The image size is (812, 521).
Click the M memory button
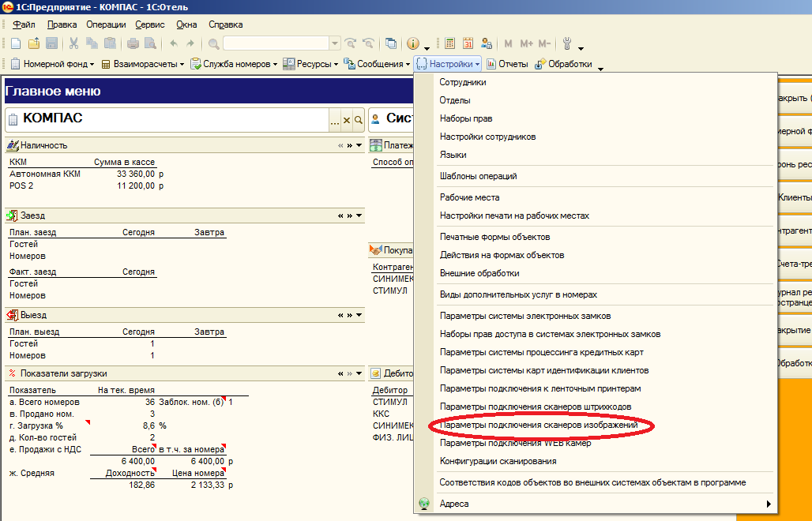coord(508,44)
